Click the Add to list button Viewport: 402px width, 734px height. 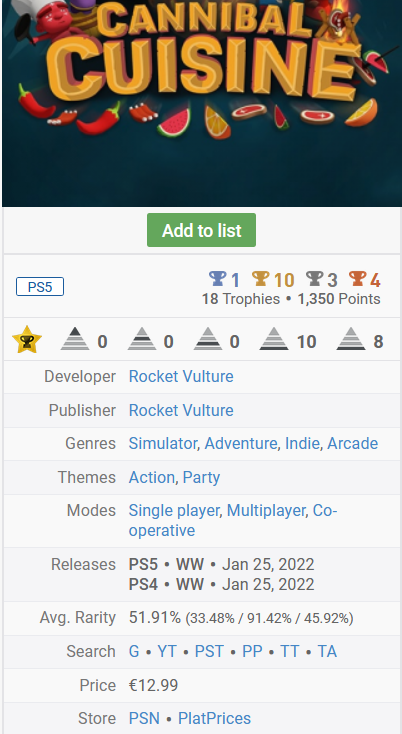pyautogui.click(x=201, y=230)
